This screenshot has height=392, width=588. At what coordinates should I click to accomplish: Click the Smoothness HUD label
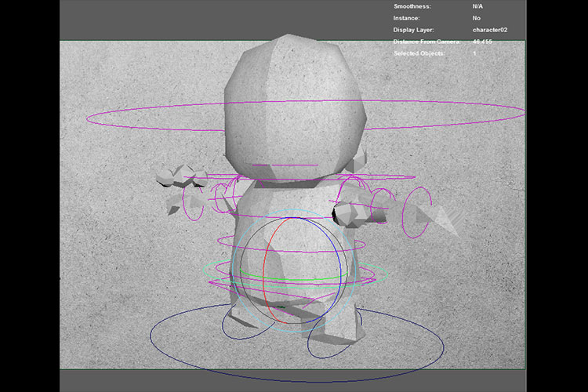412,5
